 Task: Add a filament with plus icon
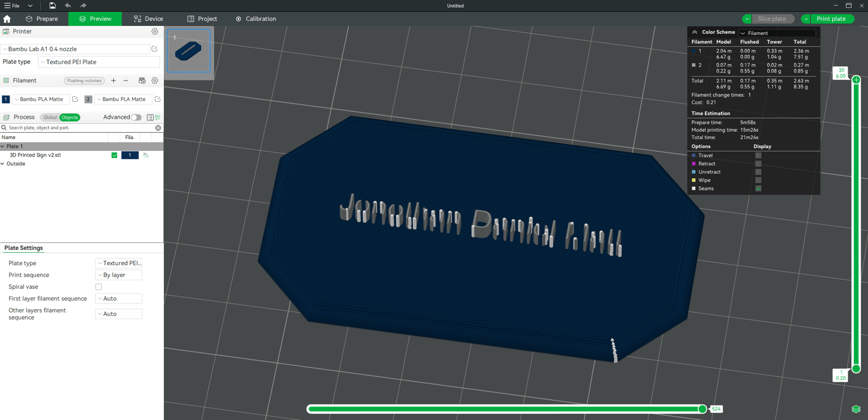click(114, 81)
